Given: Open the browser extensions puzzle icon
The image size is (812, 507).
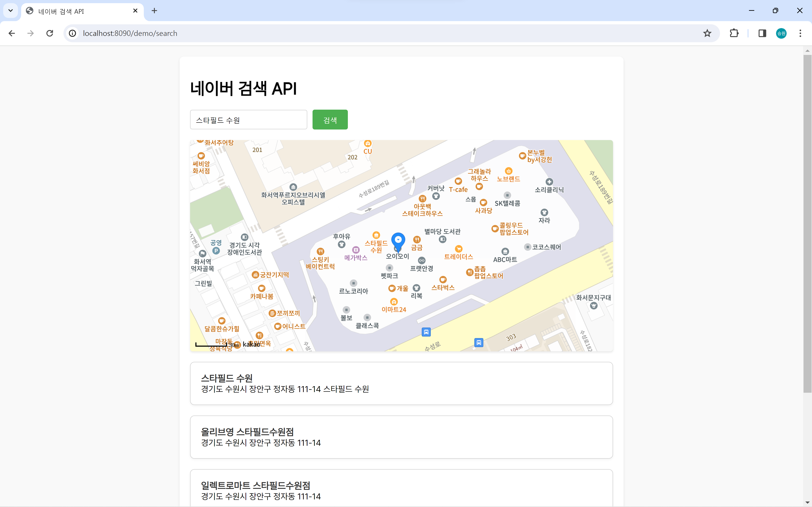Looking at the screenshot, I should [x=734, y=33].
